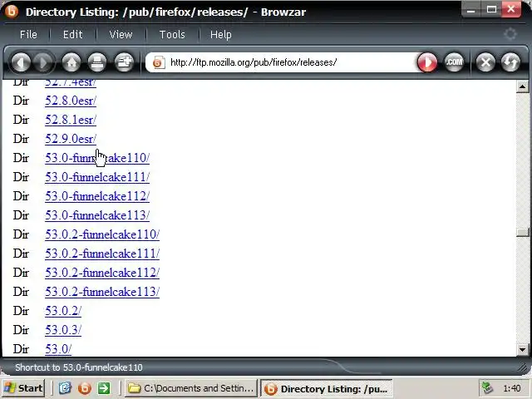Open the Tools menu
Viewport: 532px width, 399px height.
[172, 35]
